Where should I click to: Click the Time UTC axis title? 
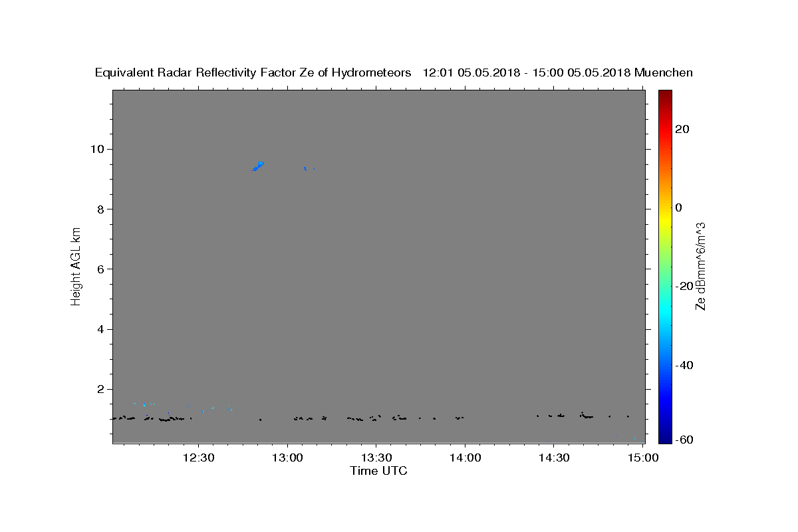[x=378, y=471]
